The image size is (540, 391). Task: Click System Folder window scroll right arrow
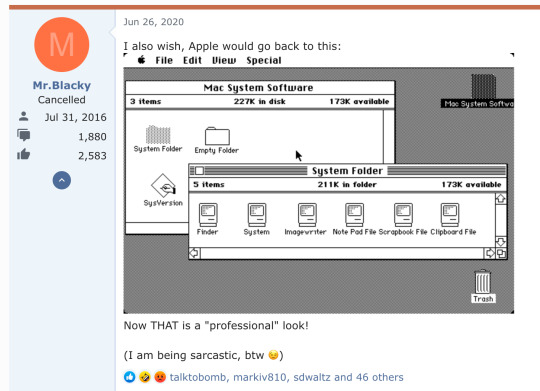coord(490,253)
